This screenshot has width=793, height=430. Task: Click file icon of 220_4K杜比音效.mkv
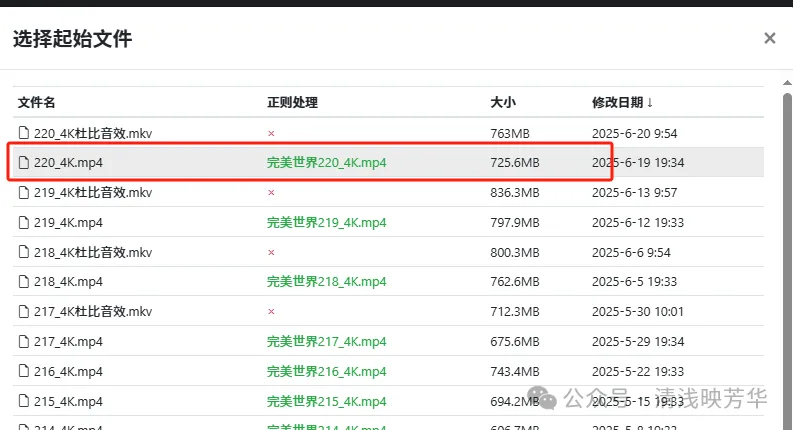(24, 133)
